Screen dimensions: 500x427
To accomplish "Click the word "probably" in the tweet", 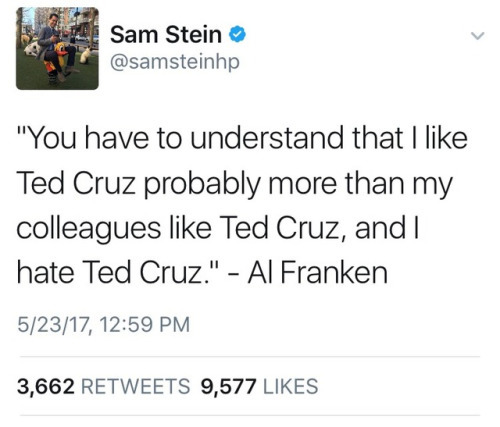I will [202, 184].
